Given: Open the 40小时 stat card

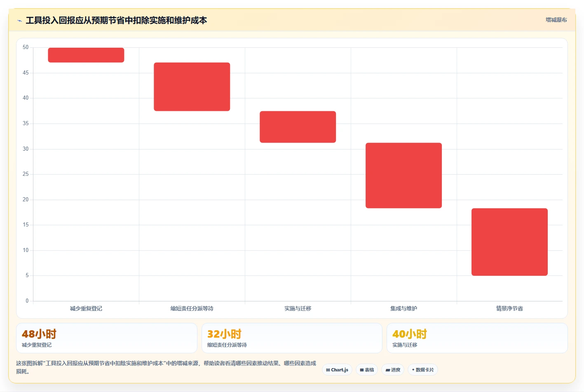Looking at the screenshot, I should pyautogui.click(x=477, y=338).
